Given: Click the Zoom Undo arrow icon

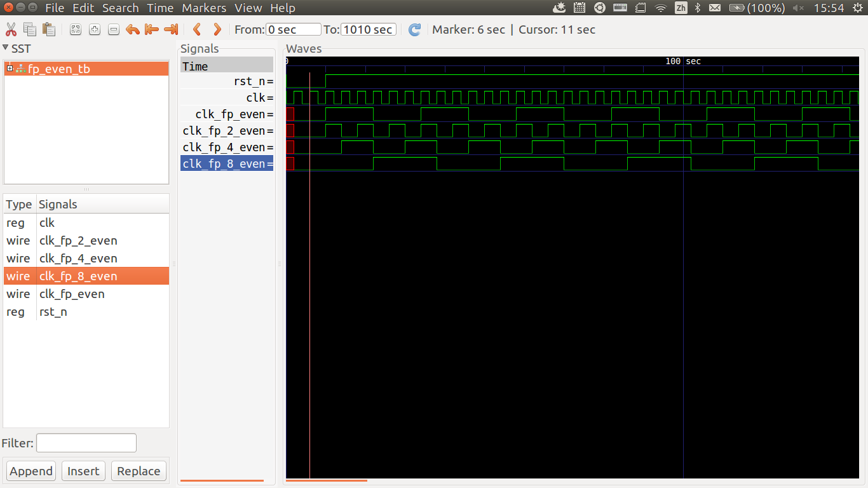Looking at the screenshot, I should click(132, 29).
